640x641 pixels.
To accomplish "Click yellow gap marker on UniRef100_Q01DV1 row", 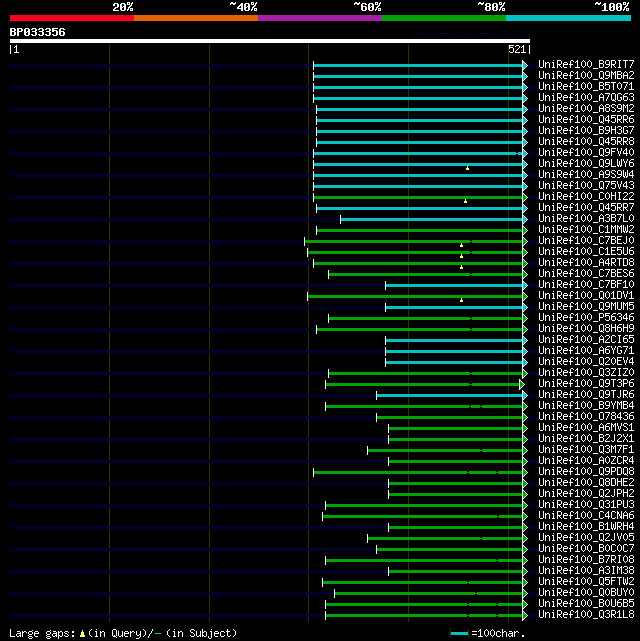I will pos(461,300).
